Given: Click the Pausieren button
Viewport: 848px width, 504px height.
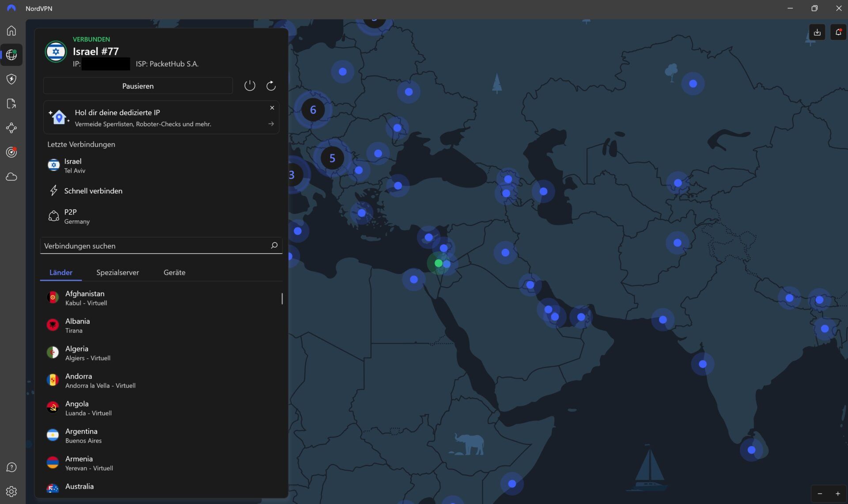Looking at the screenshot, I should pos(138,86).
